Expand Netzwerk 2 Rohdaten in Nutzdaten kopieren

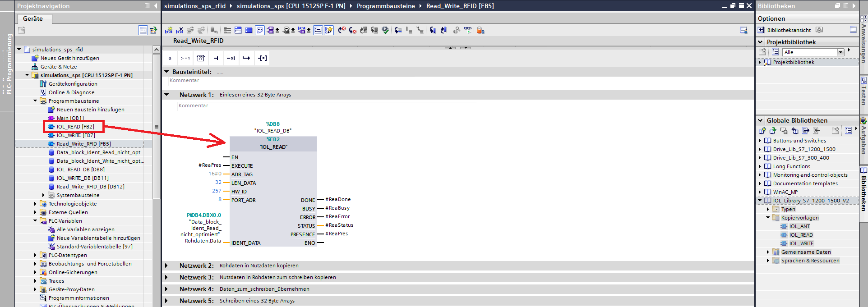pos(166,266)
